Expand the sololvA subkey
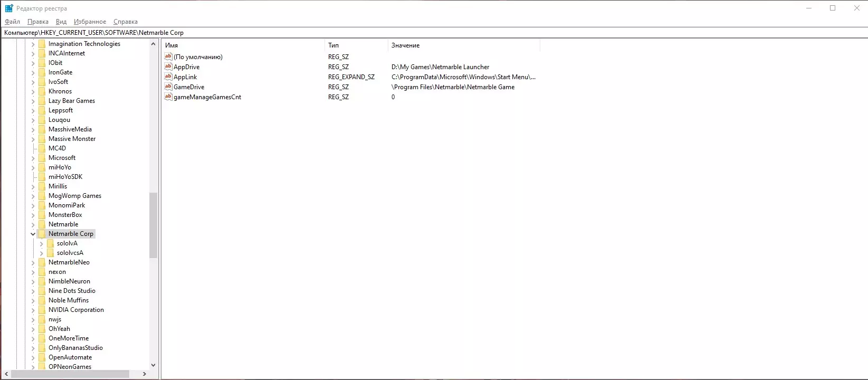Image resolution: width=868 pixels, height=380 pixels. [x=41, y=243]
